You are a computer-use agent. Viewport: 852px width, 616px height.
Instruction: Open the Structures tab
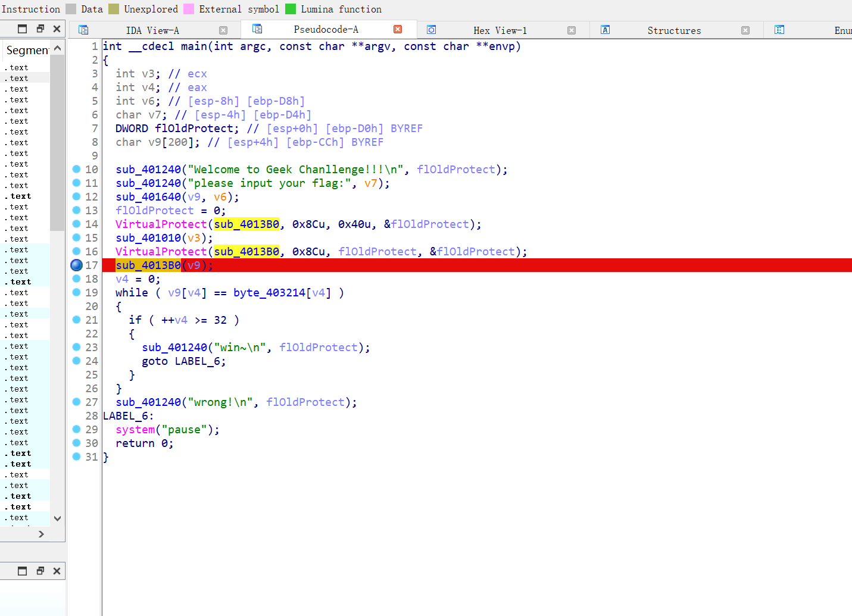coord(674,30)
